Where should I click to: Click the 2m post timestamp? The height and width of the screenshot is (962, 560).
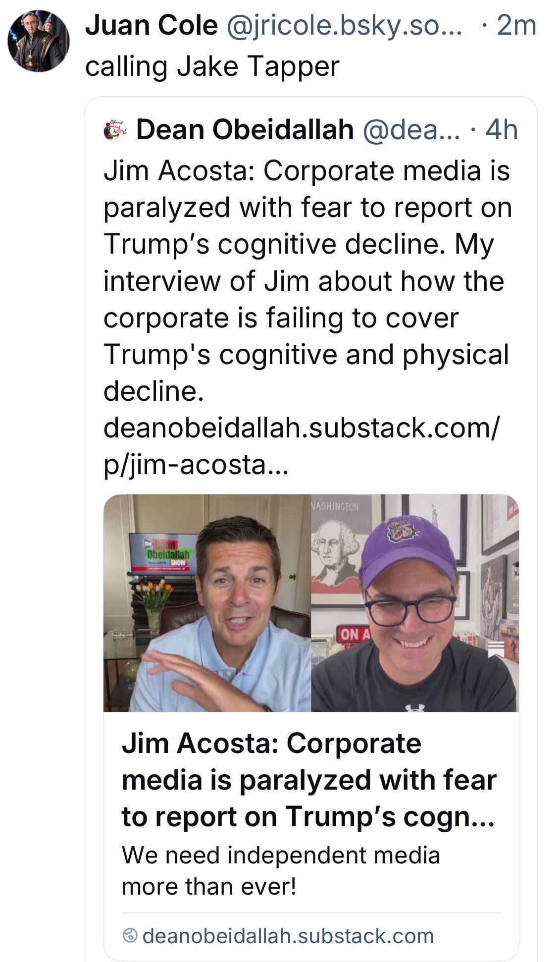[516, 25]
